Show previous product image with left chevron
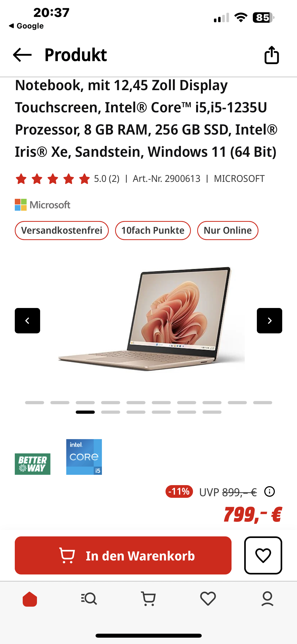The image size is (297, 644). [27, 321]
